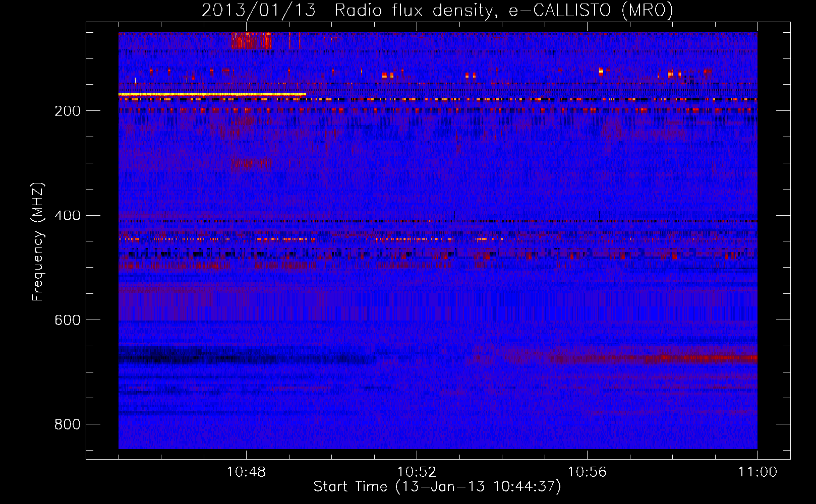Image resolution: width=816 pixels, height=504 pixels.
Task: Select the 800 frequency axis label
Action: click(67, 424)
